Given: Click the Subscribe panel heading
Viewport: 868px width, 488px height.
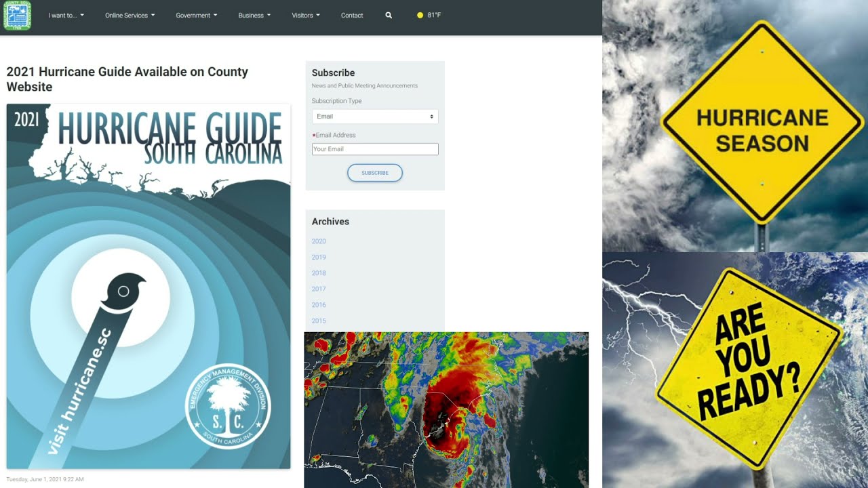Looking at the screenshot, I should pyautogui.click(x=333, y=73).
